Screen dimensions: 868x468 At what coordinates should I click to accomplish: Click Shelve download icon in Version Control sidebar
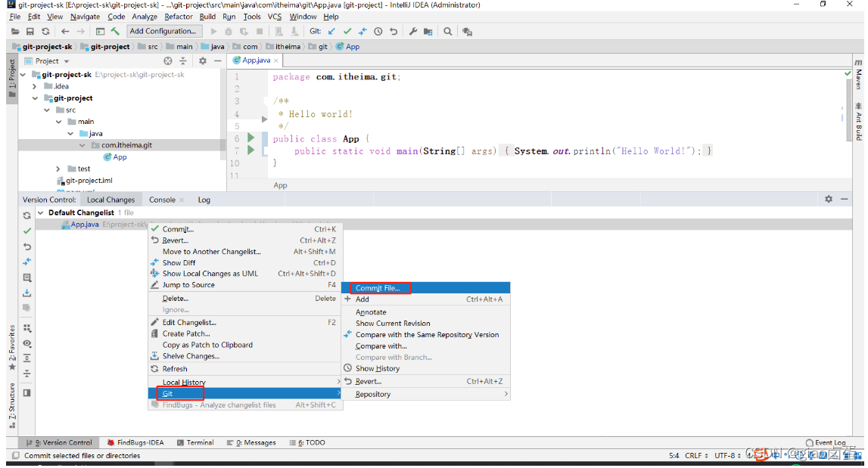pyautogui.click(x=26, y=293)
